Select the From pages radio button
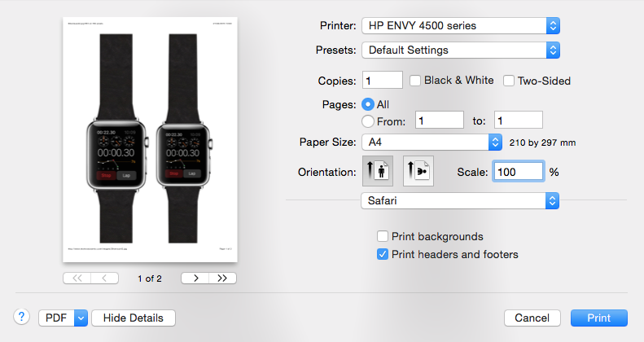Image resolution: width=644 pixels, height=342 pixels. point(367,121)
